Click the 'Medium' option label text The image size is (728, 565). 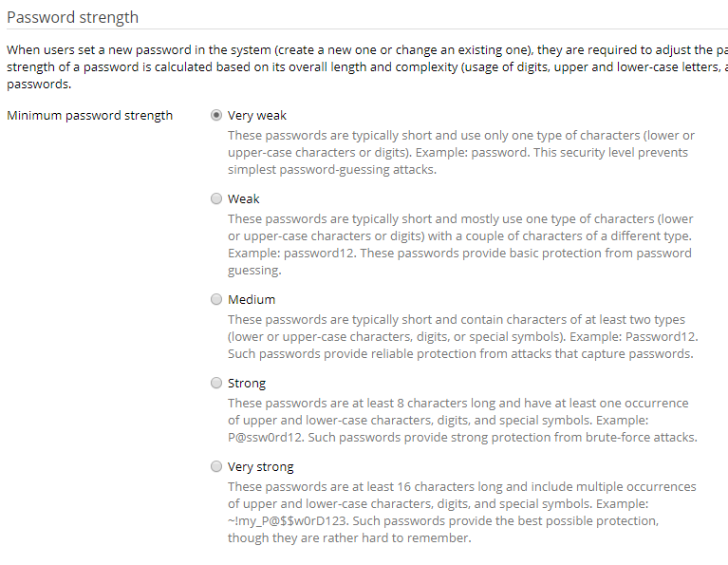252,300
